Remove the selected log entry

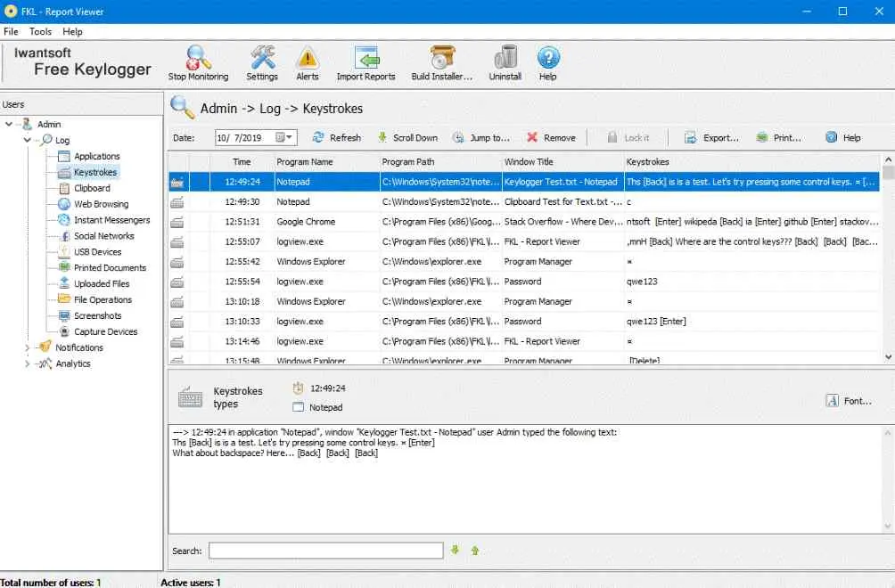tap(552, 137)
